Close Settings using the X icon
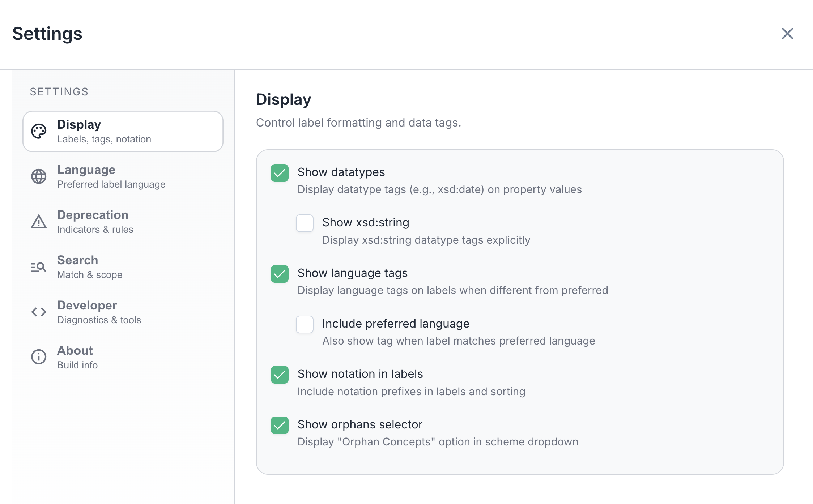The height and width of the screenshot is (504, 813). tap(787, 33)
